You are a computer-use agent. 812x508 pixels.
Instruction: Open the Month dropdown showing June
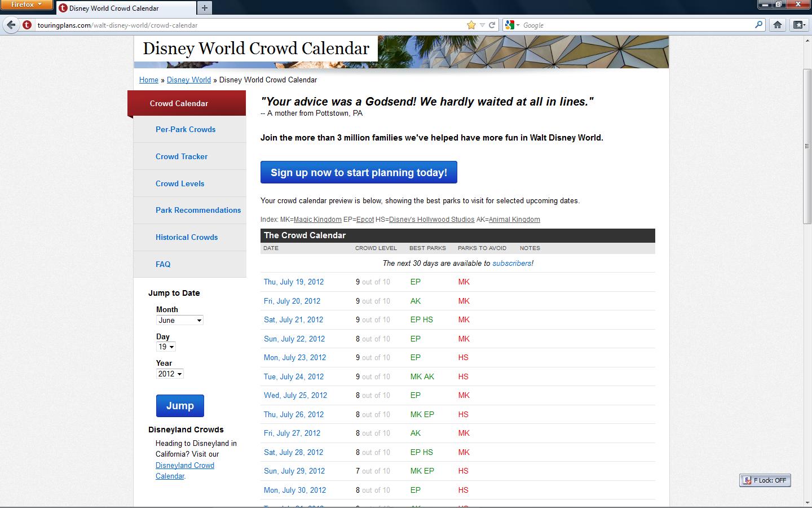click(x=179, y=320)
